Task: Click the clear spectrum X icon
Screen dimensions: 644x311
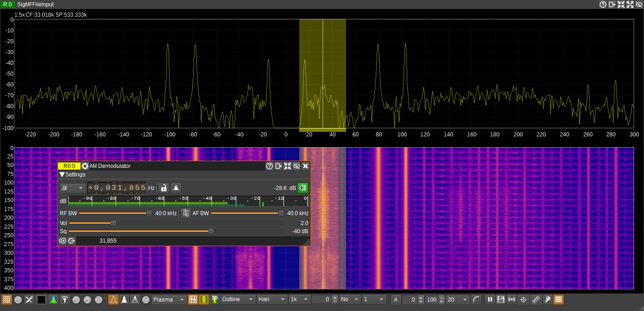Action: coord(29,300)
